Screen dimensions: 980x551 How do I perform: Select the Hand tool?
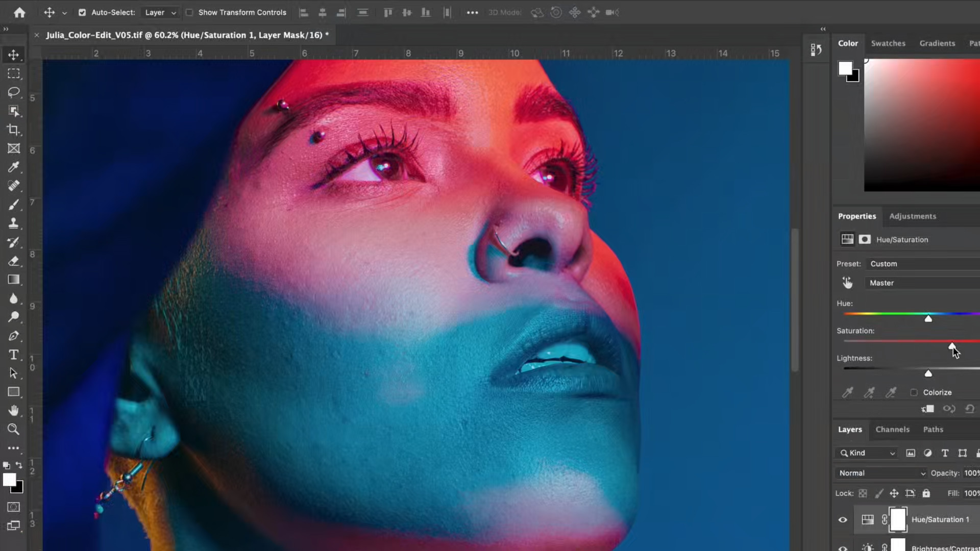13,411
